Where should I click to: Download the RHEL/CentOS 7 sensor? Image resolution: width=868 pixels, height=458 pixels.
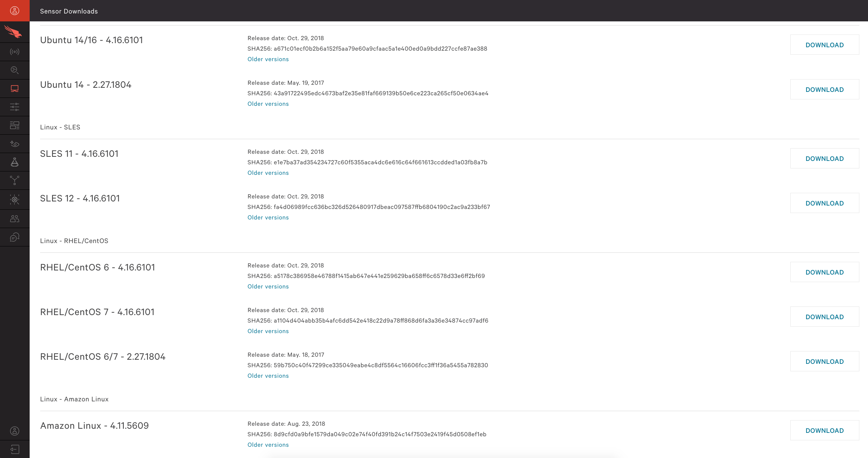pyautogui.click(x=824, y=317)
